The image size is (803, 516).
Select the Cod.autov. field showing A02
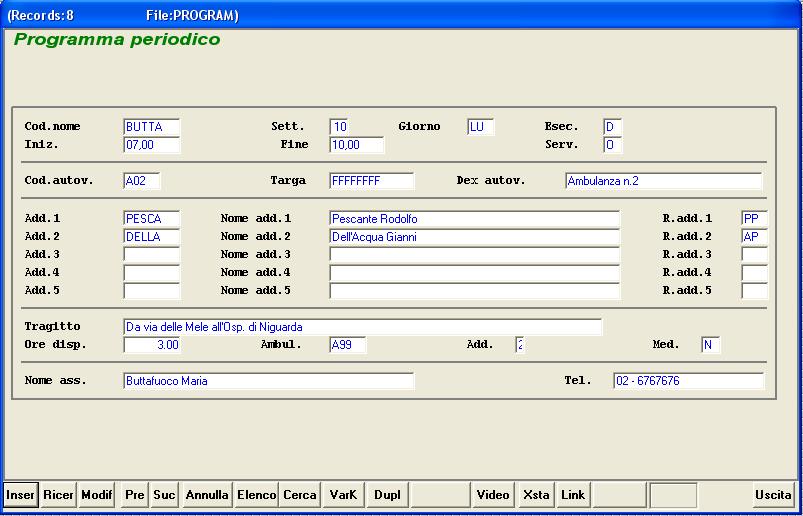click(142, 181)
